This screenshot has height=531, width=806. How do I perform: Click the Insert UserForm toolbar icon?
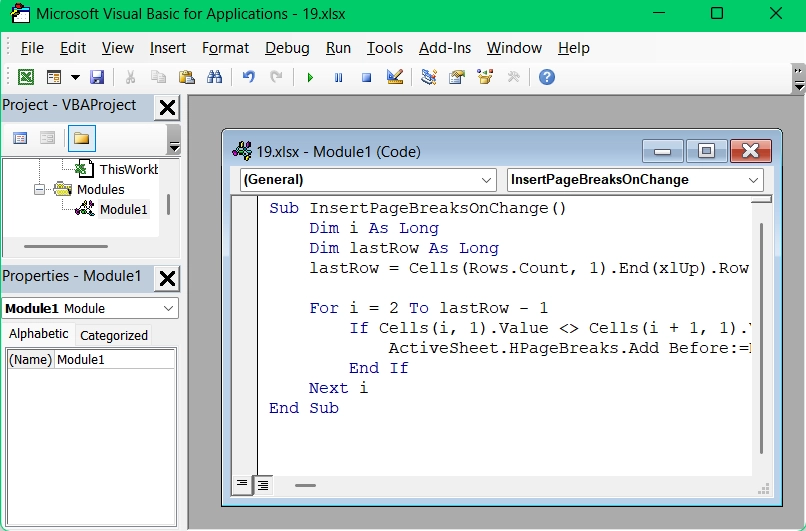click(53, 77)
